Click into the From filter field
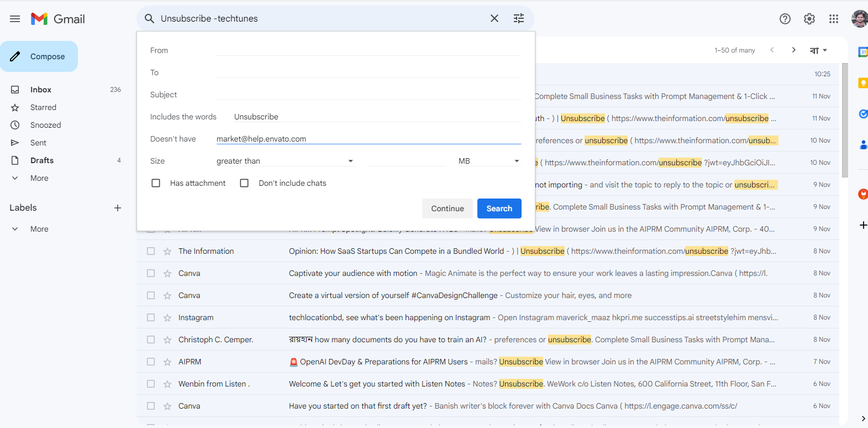The width and height of the screenshot is (868, 428). tap(369, 50)
